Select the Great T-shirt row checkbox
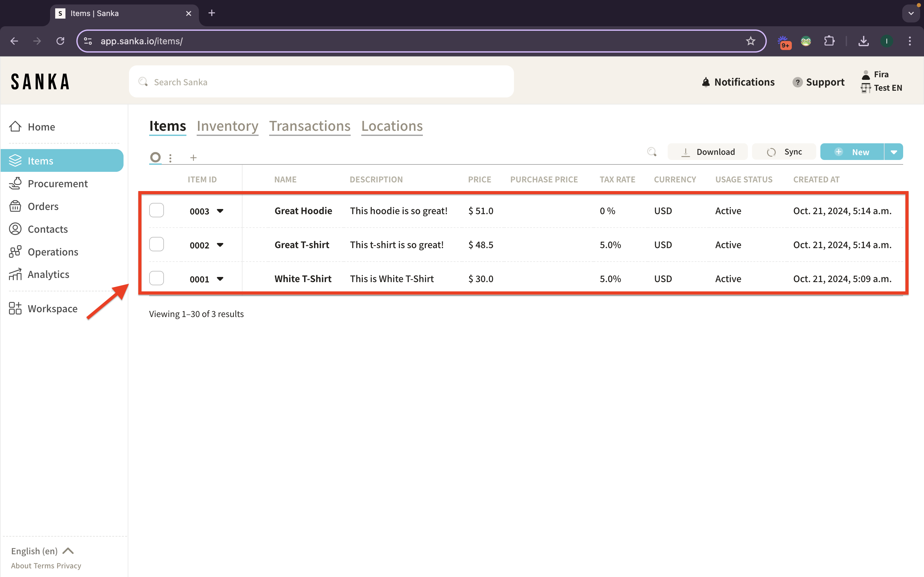 pyautogui.click(x=157, y=244)
